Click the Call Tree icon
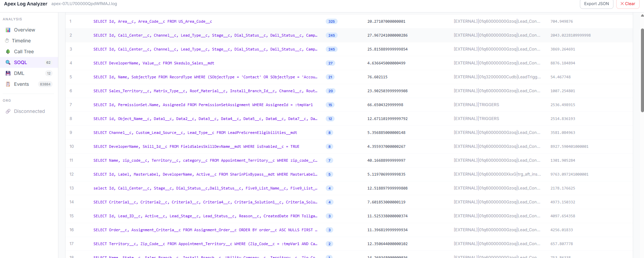This screenshot has height=258, width=644. tap(8, 52)
